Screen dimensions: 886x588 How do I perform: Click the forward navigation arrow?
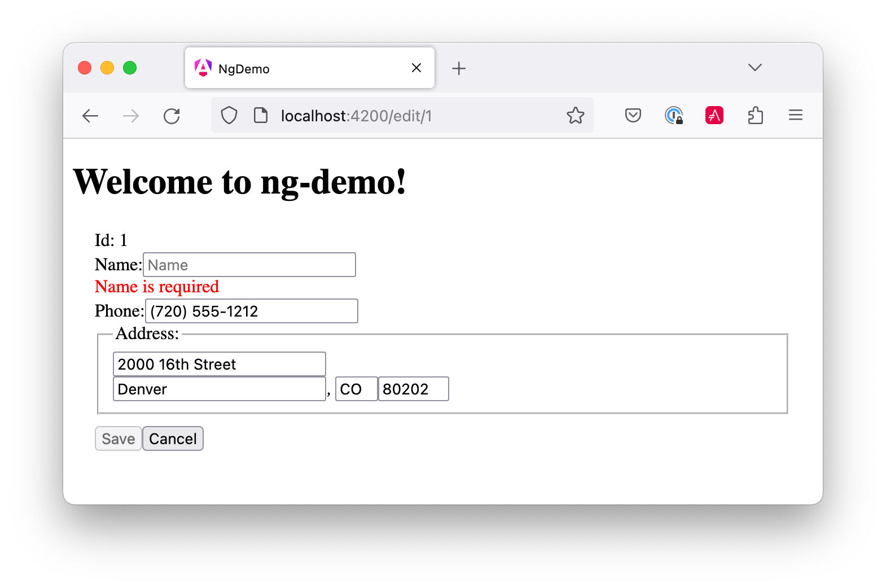point(131,116)
